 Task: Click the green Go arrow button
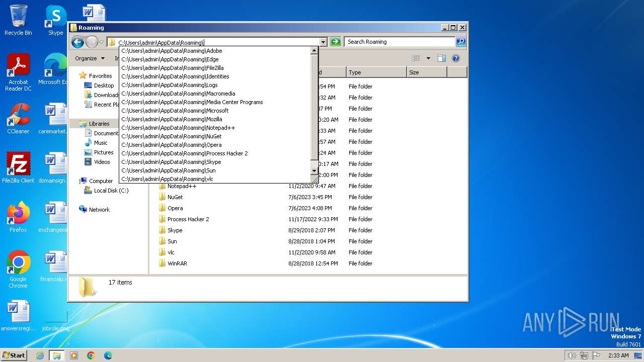pyautogui.click(x=336, y=42)
